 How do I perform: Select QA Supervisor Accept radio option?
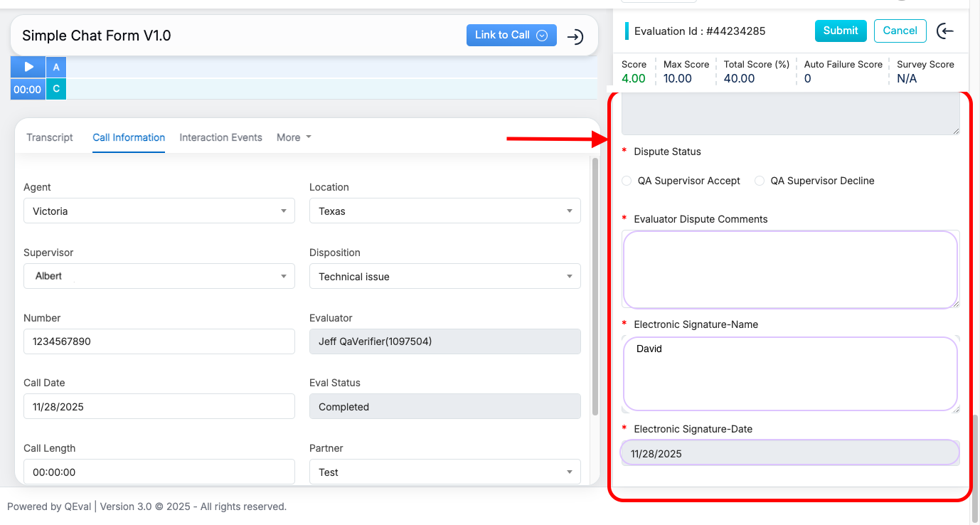point(627,181)
